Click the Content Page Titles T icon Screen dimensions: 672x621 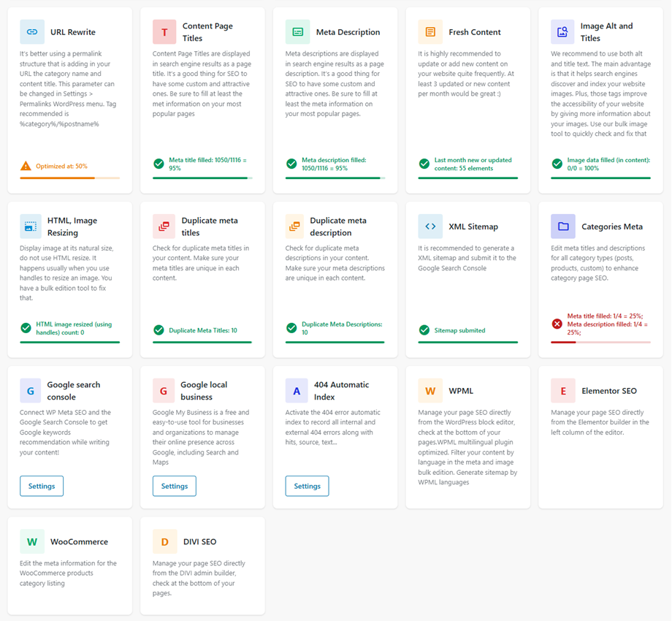click(164, 31)
